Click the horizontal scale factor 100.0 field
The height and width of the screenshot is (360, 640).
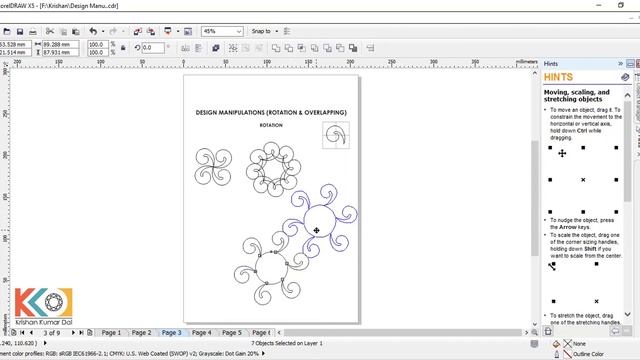pyautogui.click(x=98, y=44)
